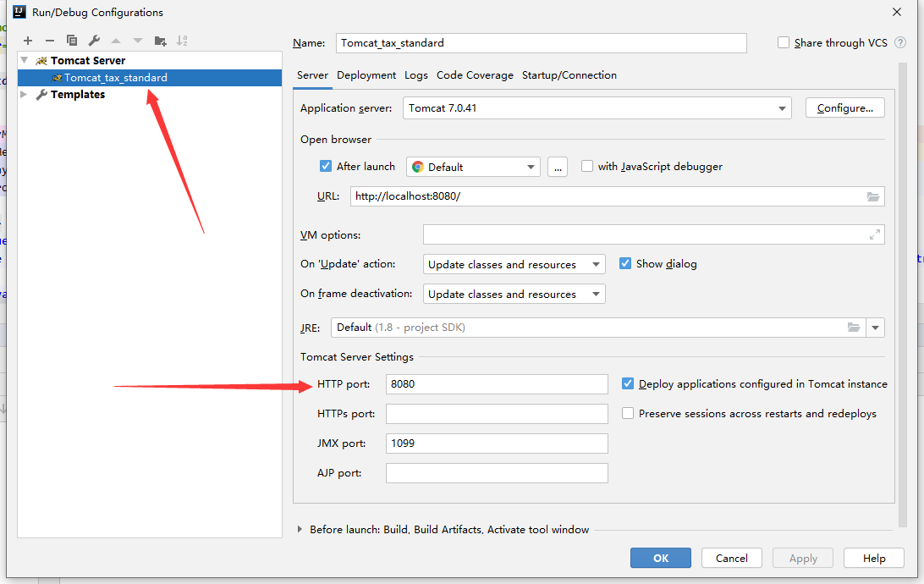Move configuration down with down arrow

pyautogui.click(x=138, y=41)
